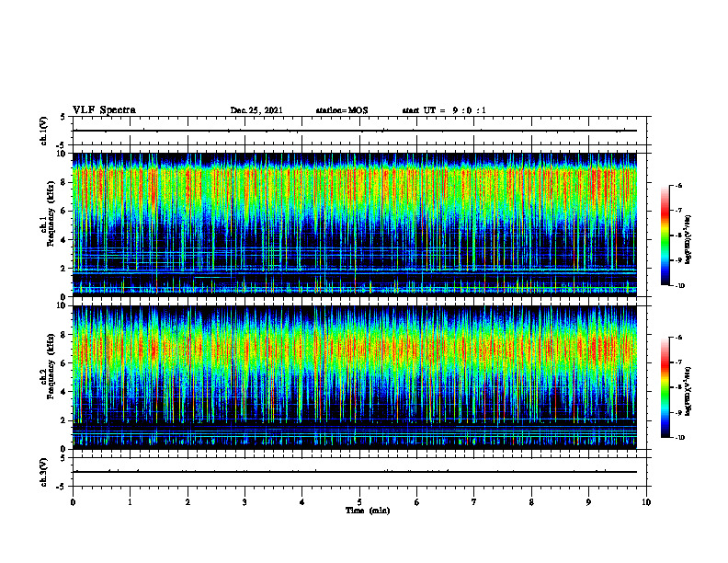Click the "VLF Spectra" title text
The height and width of the screenshot is (563, 728).
click(x=104, y=110)
